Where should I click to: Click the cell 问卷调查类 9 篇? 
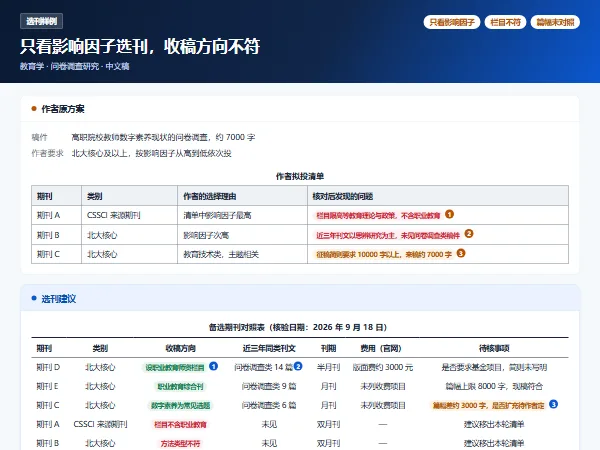coord(269,386)
